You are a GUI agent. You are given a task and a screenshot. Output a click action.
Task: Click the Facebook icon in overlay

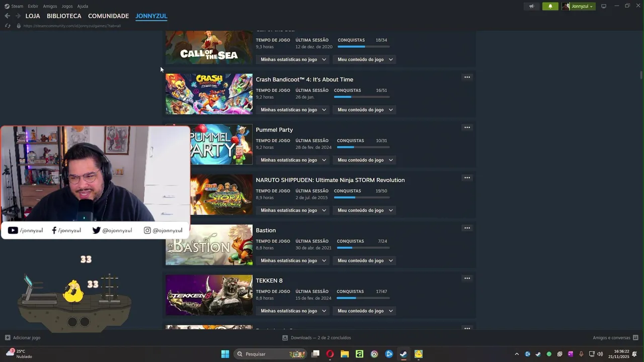[54, 230]
